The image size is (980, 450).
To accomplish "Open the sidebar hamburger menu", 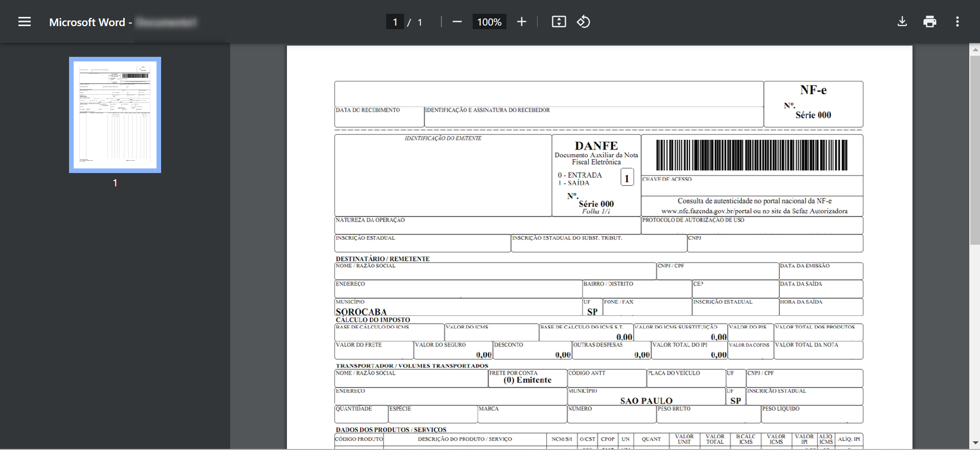I will coord(25,22).
